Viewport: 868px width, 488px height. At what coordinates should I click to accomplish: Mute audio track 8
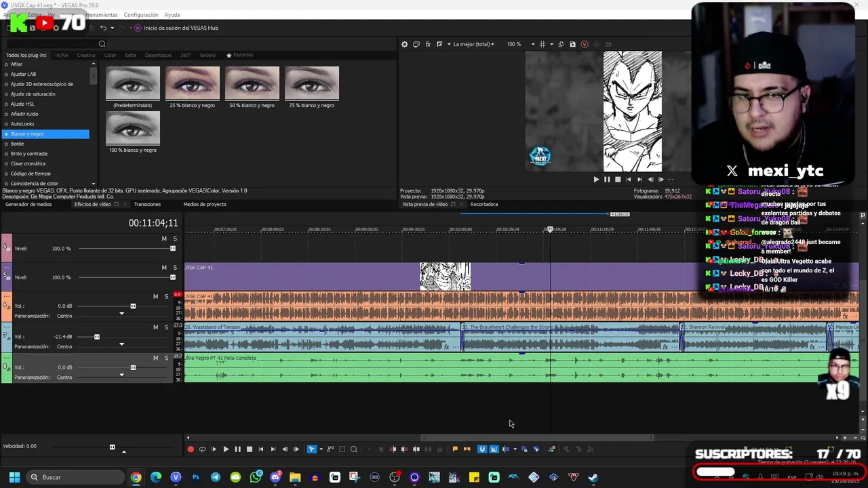click(x=155, y=358)
